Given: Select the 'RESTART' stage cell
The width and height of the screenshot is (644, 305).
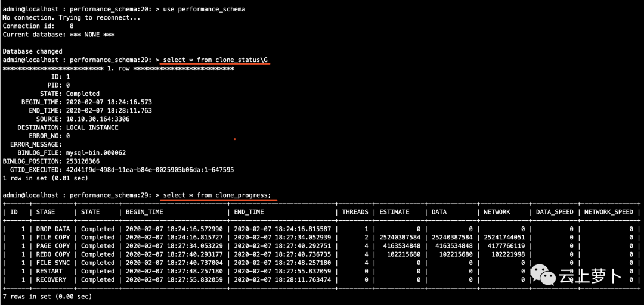Looking at the screenshot, I should 49,271.
